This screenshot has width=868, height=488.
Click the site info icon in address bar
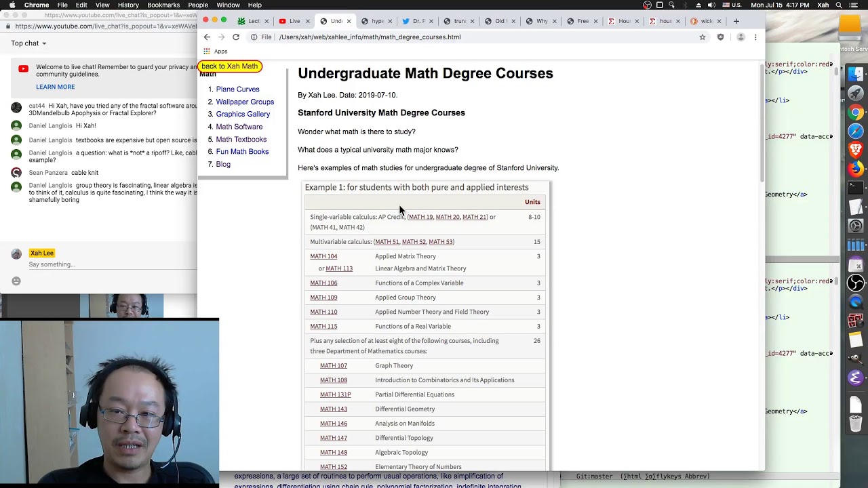(254, 37)
